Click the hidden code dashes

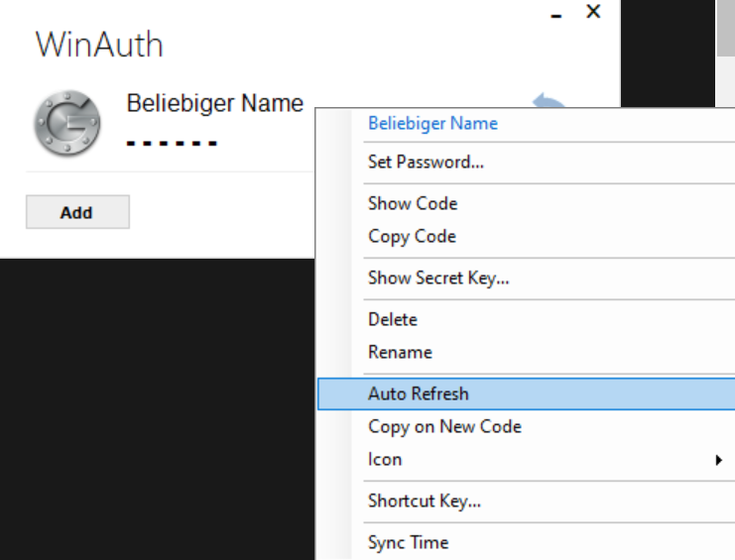pyautogui.click(x=172, y=143)
